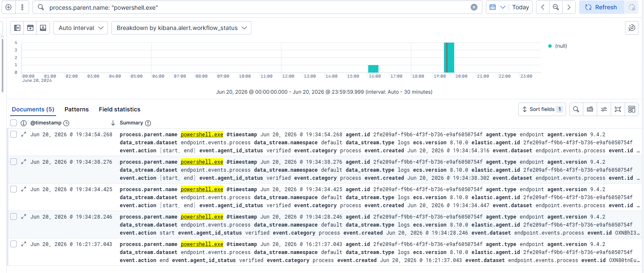
Task: Click the histogram bar near 16:00
Action: click(373, 69)
